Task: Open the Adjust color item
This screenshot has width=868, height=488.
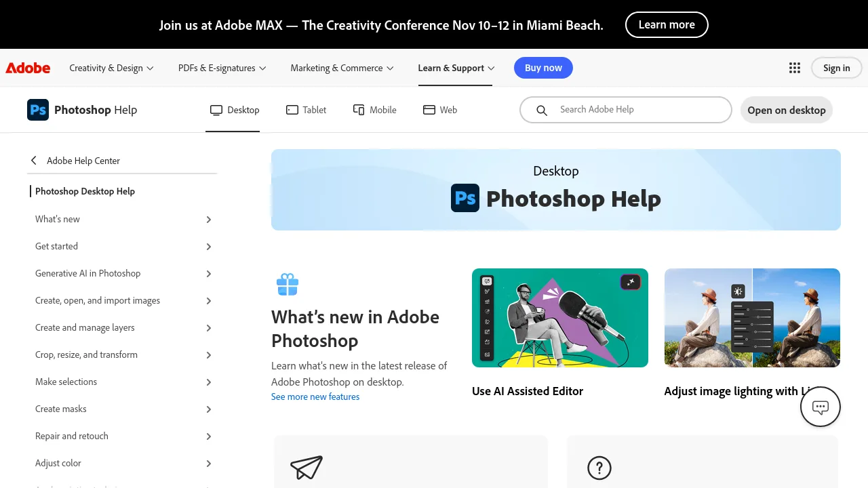Action: [58, 463]
